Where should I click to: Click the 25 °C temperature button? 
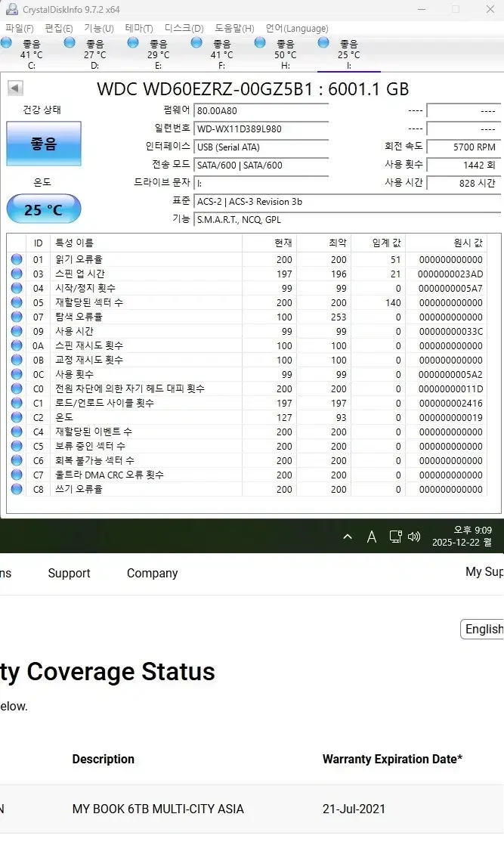(x=44, y=209)
